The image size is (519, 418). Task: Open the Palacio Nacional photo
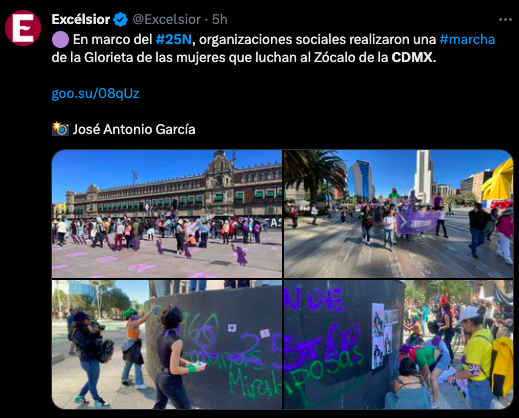click(x=167, y=214)
